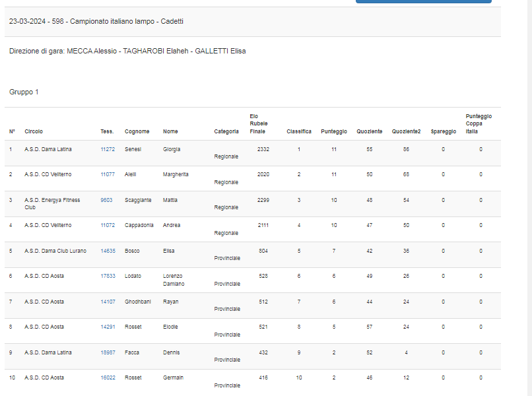Open membership link 11072 for Cappadonia
Image resolution: width=532 pixels, height=396 pixels.
(108, 226)
